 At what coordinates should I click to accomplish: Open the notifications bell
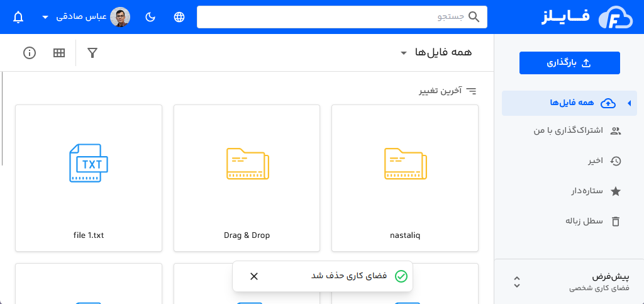pyautogui.click(x=18, y=17)
